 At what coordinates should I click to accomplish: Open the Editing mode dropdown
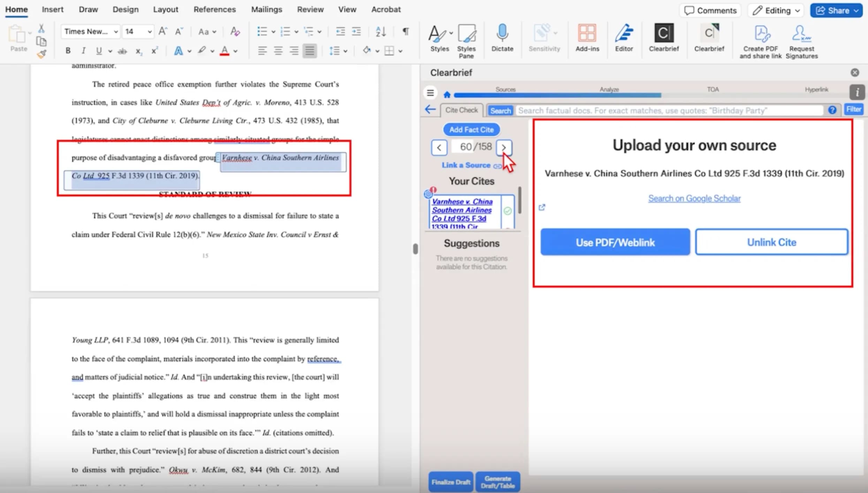pyautogui.click(x=775, y=10)
